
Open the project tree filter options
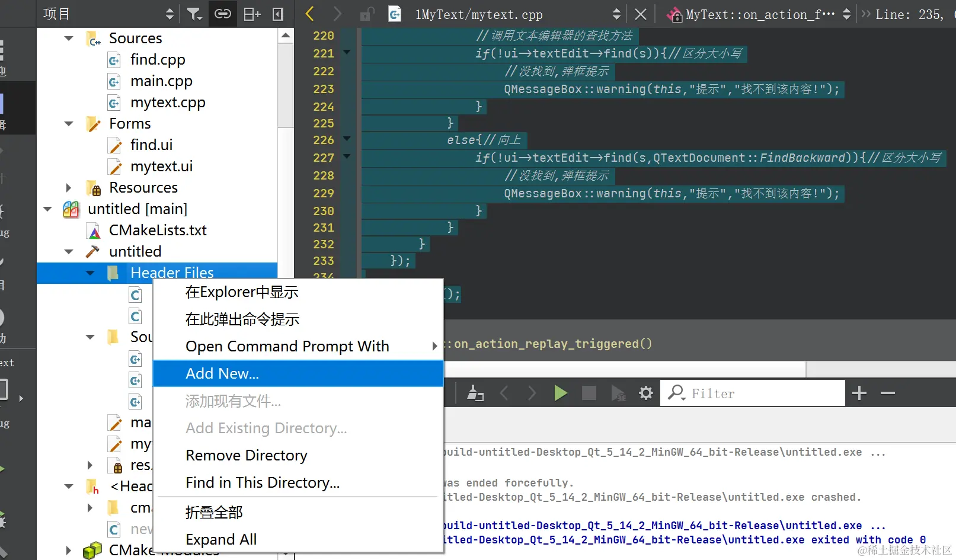pyautogui.click(x=194, y=14)
